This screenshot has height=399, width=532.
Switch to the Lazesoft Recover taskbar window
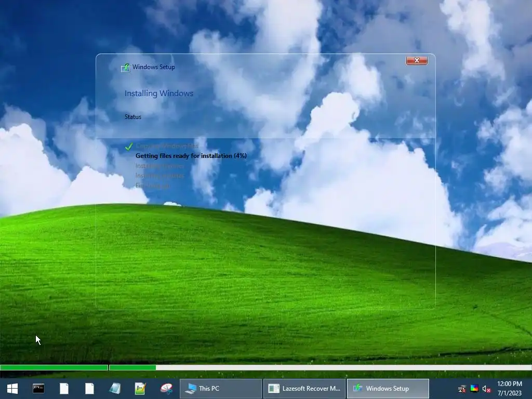tap(304, 389)
